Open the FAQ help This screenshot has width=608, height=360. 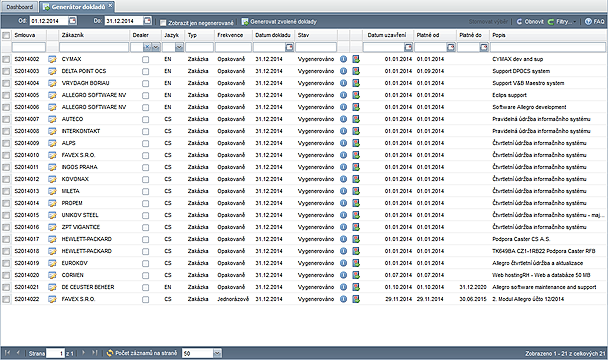594,22
